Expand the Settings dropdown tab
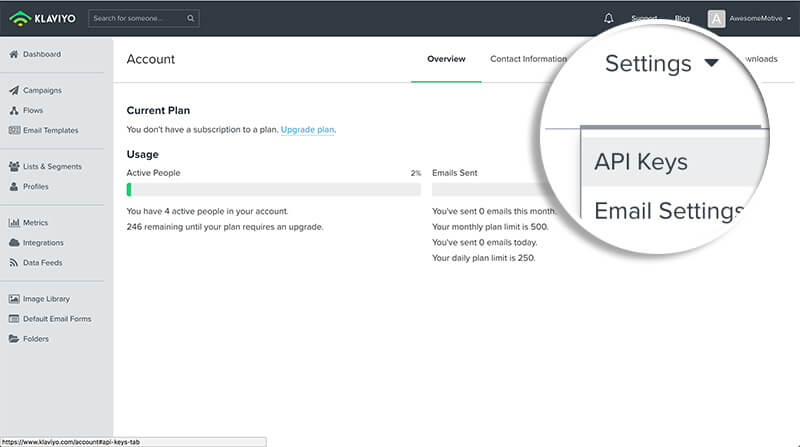 [x=662, y=63]
